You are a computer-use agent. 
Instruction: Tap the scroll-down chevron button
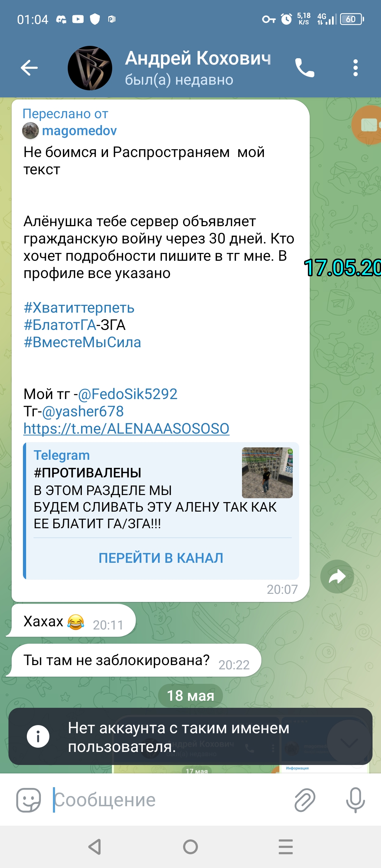[349, 742]
